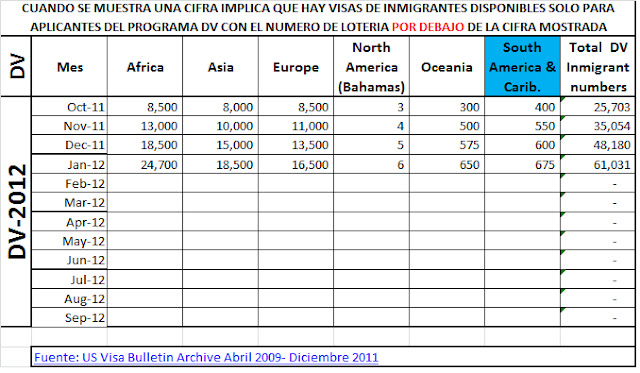Click the Feb-12 month cell
Viewport: 640px width, 373px height.
coord(69,184)
